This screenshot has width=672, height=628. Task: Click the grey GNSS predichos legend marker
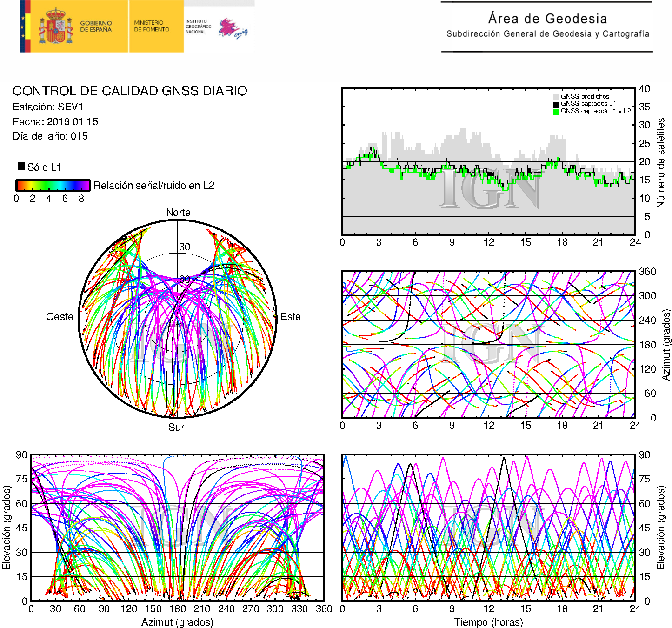pyautogui.click(x=555, y=97)
